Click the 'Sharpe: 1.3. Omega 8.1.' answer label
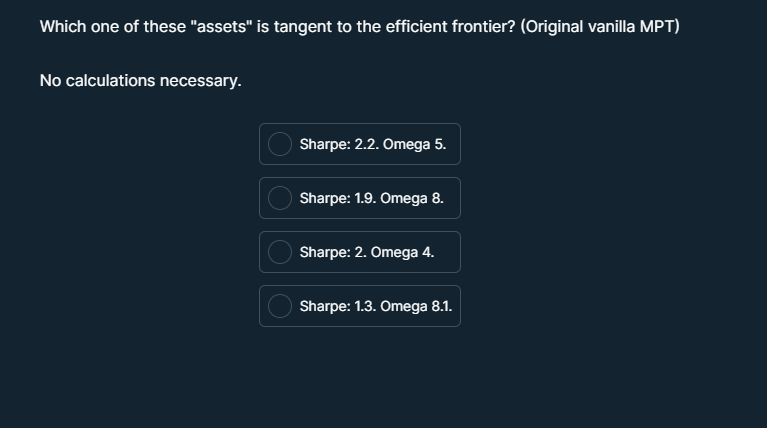 click(376, 306)
